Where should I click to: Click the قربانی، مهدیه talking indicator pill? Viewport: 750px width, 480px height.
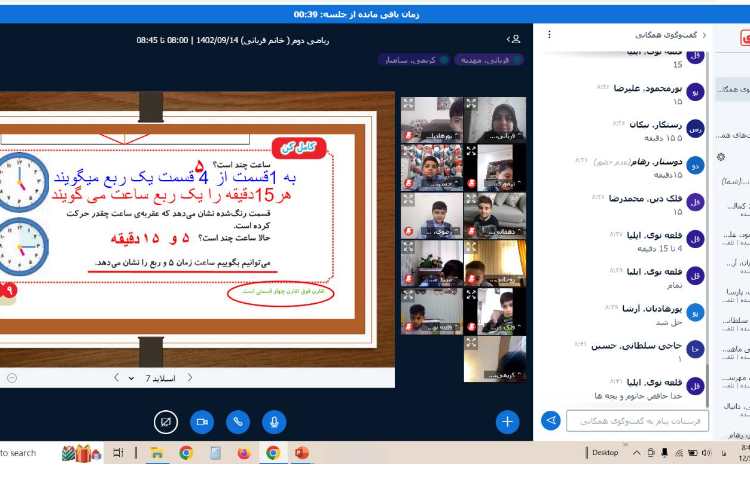point(489,60)
